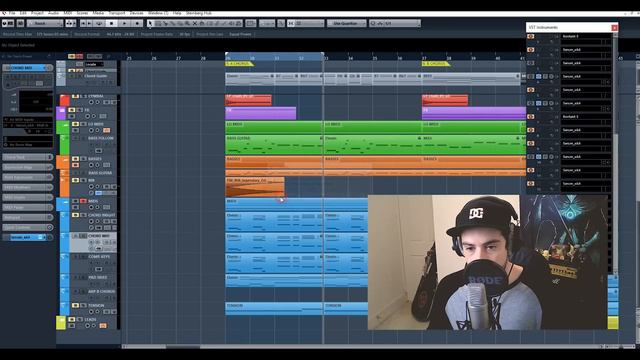
Task: Open the quantize preset dropdown after Use Quantize
Action: pyautogui.click(x=395, y=24)
